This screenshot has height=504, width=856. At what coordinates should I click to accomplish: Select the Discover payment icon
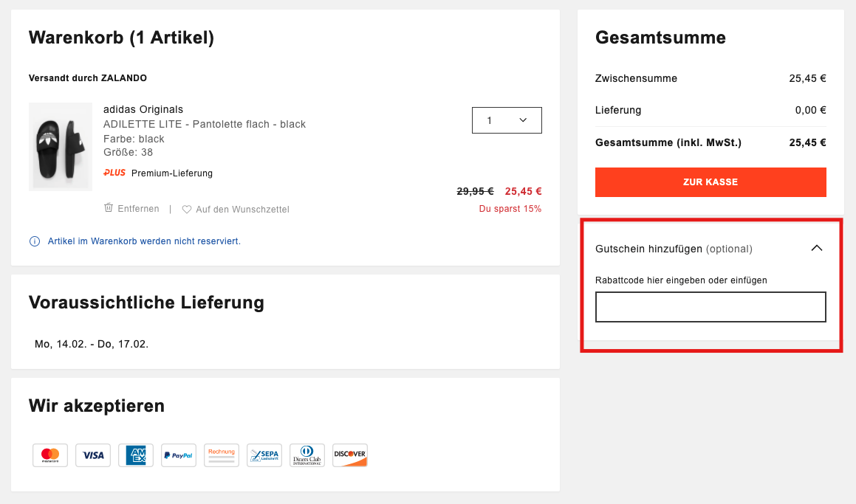click(350, 455)
